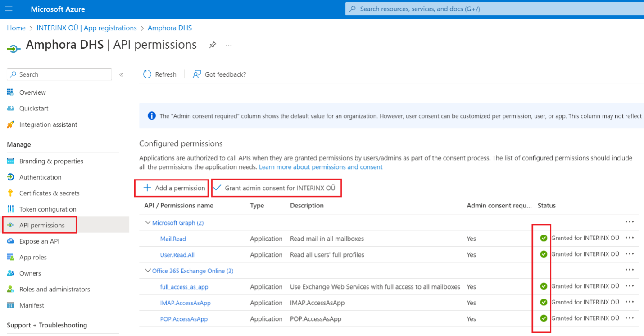Click Add a permission
Screen dimensions: 644x336
point(174,188)
